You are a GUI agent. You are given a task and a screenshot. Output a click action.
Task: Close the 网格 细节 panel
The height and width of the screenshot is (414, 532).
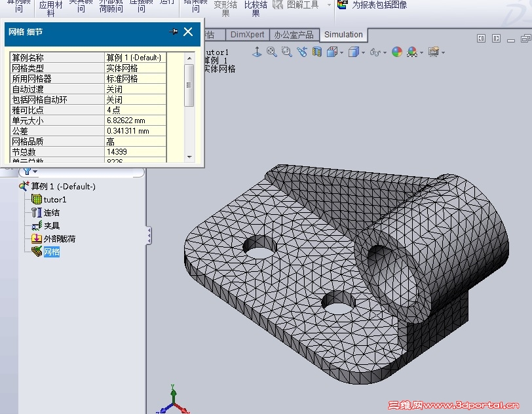click(x=188, y=31)
